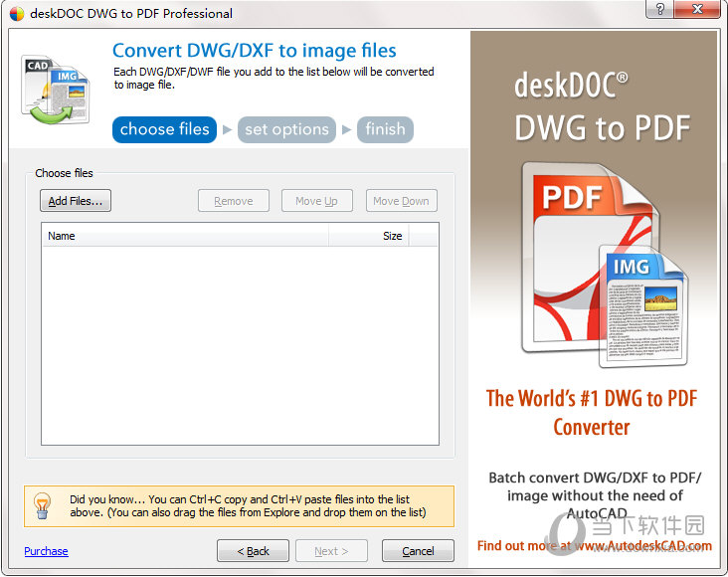This screenshot has height=577, width=728.
Task: Click the Remove button
Action: [233, 201]
